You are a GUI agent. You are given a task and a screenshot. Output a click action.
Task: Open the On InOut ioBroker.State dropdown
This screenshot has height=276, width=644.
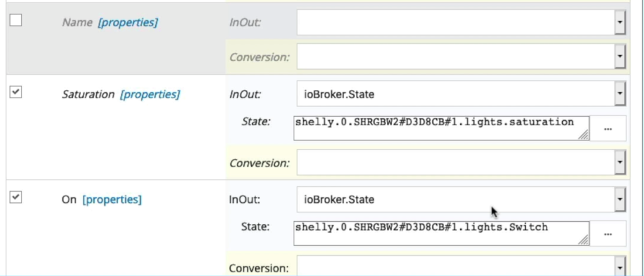[x=461, y=199]
